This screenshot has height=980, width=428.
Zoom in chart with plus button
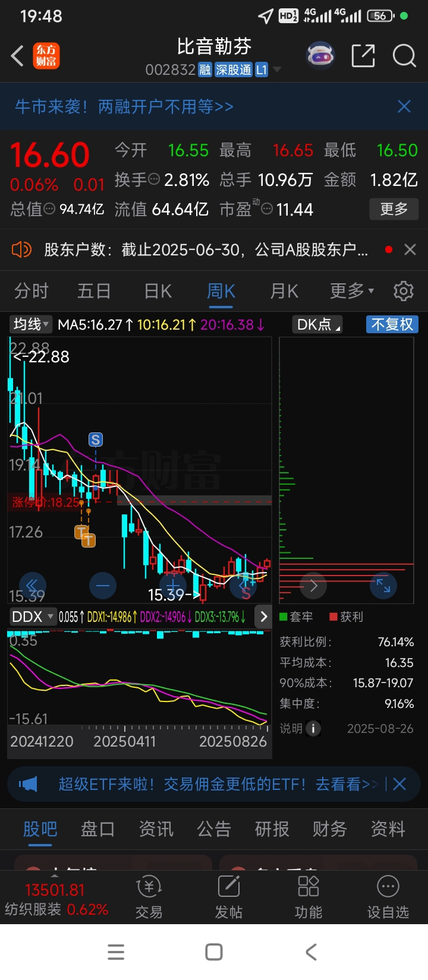coord(173,586)
